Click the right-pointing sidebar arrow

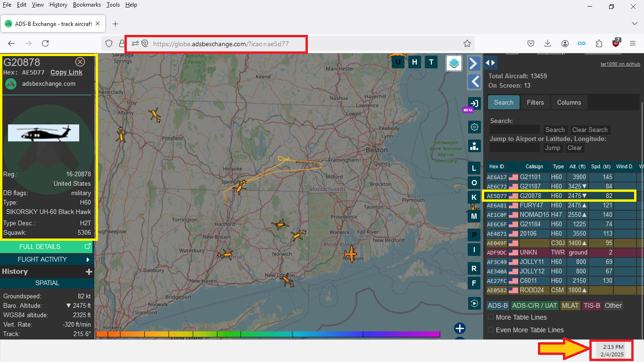(474, 63)
